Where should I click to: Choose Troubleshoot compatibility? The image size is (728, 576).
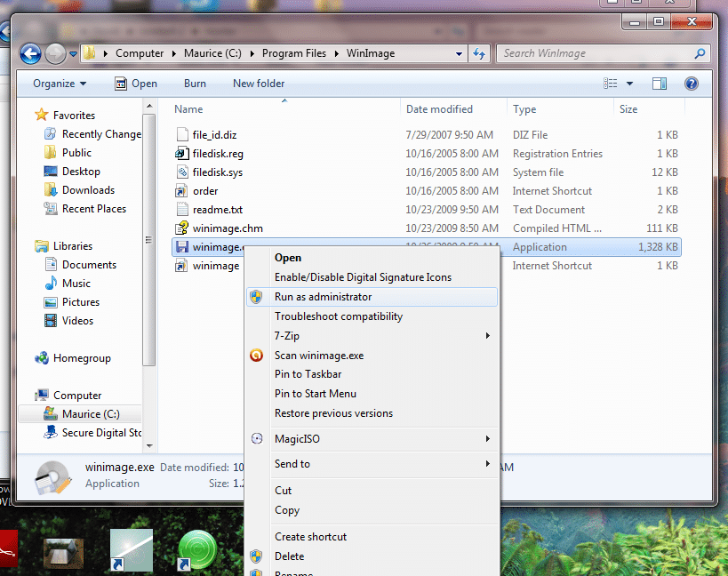pos(372,316)
